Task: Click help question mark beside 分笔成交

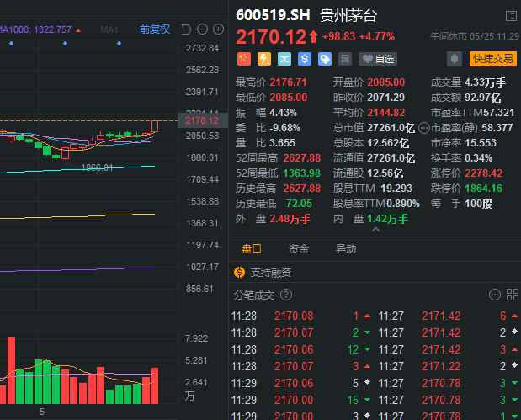Action: [x=286, y=295]
